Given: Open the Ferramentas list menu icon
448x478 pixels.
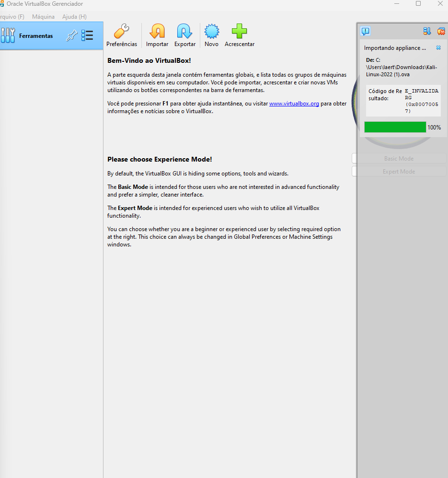Looking at the screenshot, I should (x=87, y=35).
